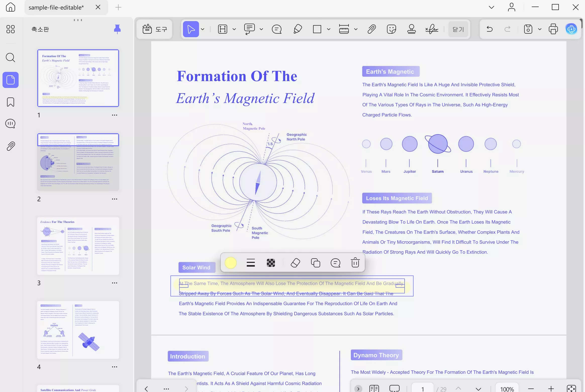This screenshot has width=585, height=392.
Task: Expand the shape tool dropdown arrow
Action: coord(328,29)
